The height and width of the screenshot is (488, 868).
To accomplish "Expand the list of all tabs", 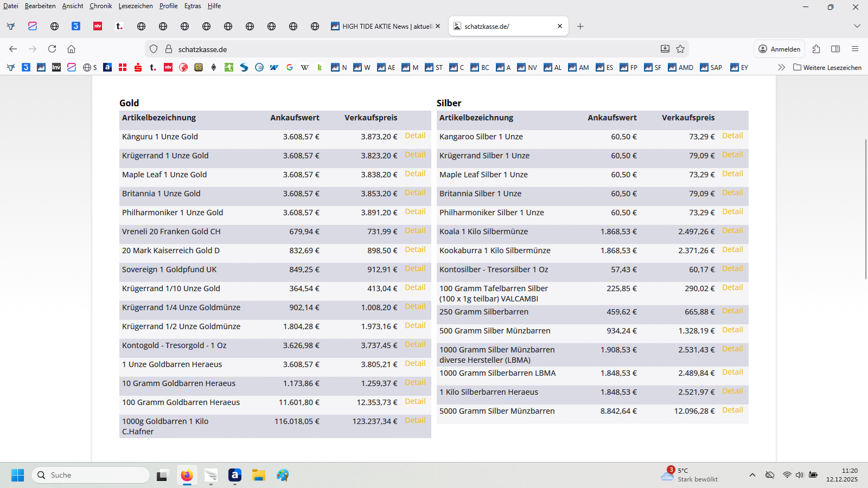I will tap(857, 26).
